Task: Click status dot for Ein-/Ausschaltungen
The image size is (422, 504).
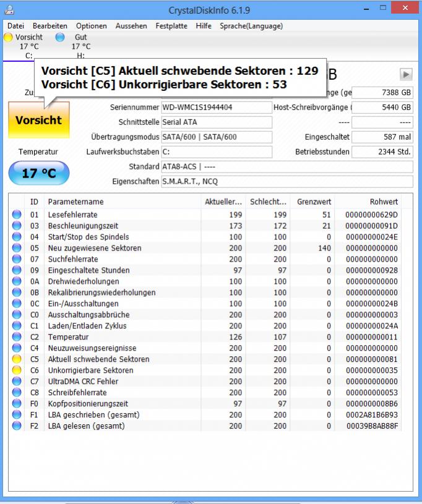Action: click(17, 304)
